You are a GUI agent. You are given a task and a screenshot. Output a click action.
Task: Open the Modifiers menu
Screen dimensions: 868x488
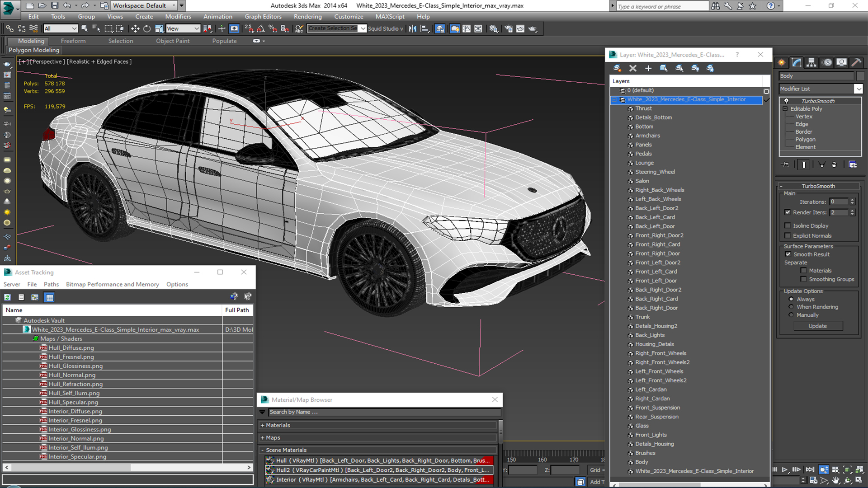coord(178,17)
